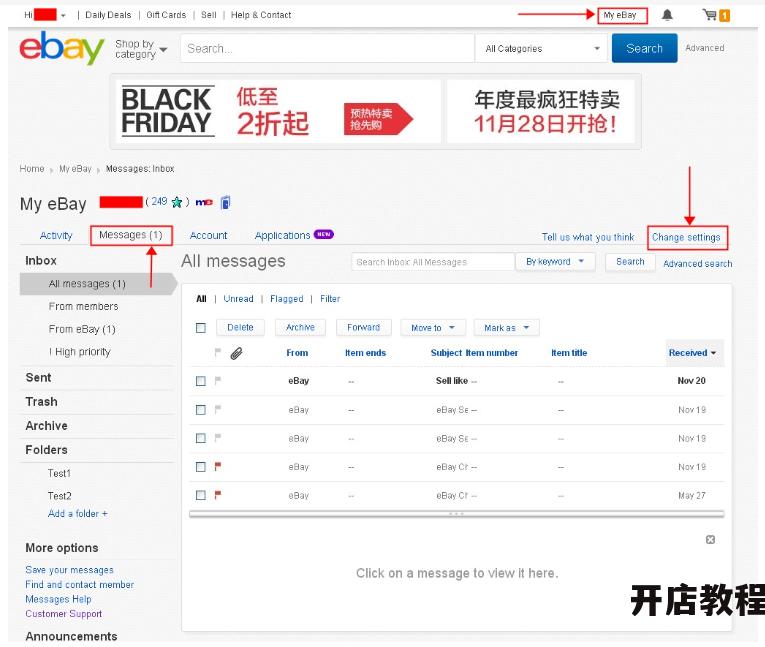Select From members in Inbox

[x=83, y=306]
